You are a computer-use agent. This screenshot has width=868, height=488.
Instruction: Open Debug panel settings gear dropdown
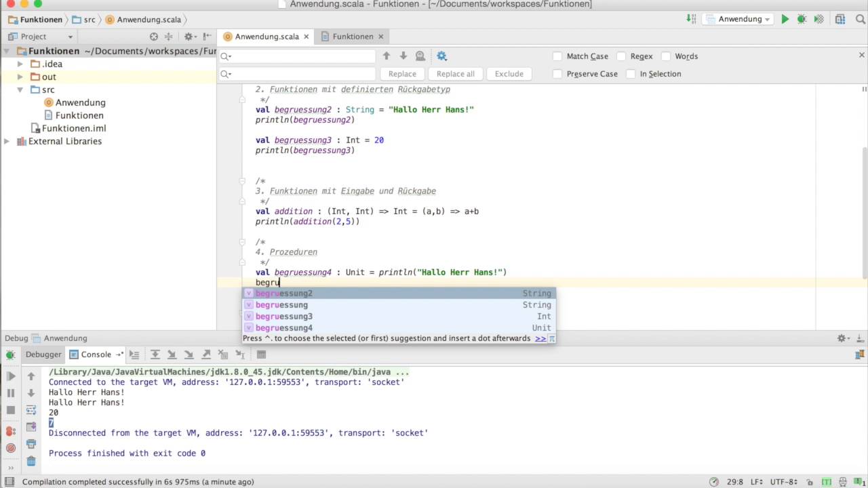point(844,338)
